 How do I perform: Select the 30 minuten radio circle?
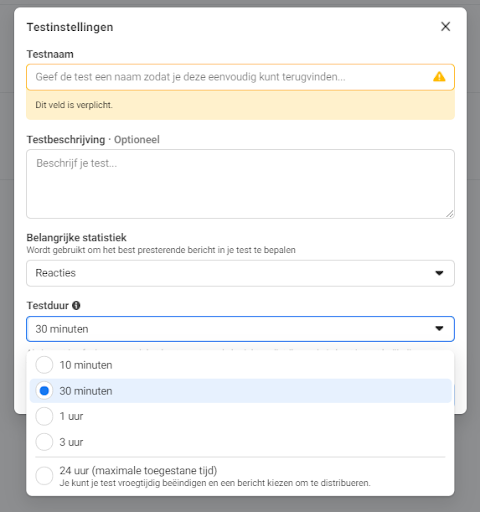[44, 391]
